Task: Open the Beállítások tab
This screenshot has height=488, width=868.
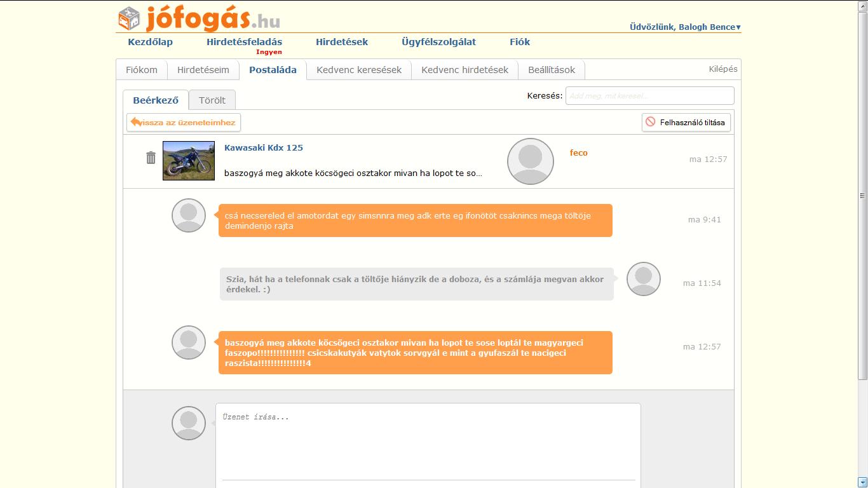Action: [x=552, y=70]
